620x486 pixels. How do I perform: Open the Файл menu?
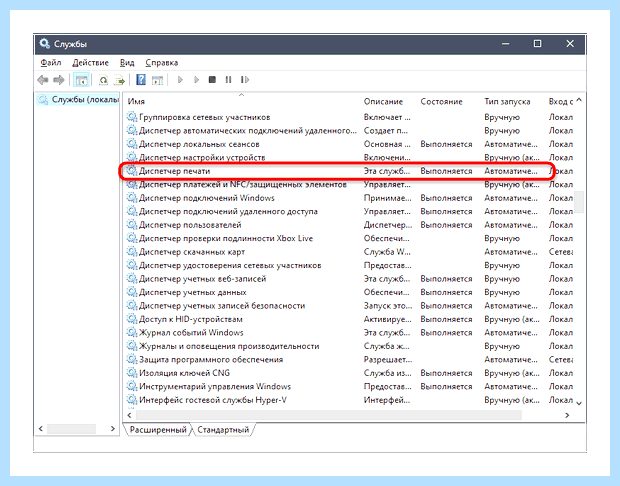point(51,62)
